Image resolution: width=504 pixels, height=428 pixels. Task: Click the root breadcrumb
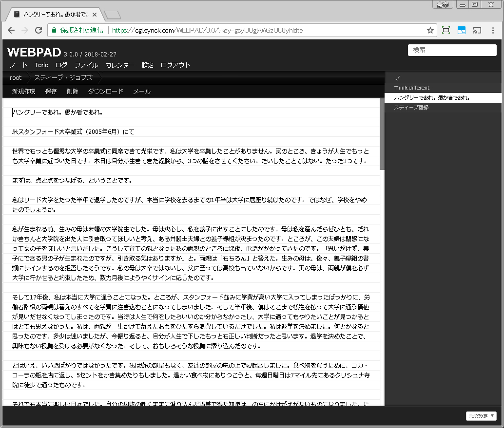click(x=16, y=78)
